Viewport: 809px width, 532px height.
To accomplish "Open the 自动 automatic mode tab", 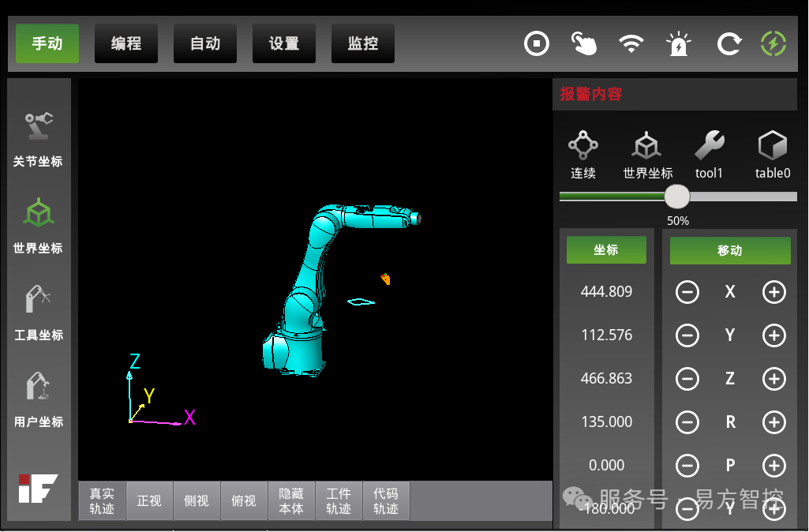I will click(x=205, y=43).
